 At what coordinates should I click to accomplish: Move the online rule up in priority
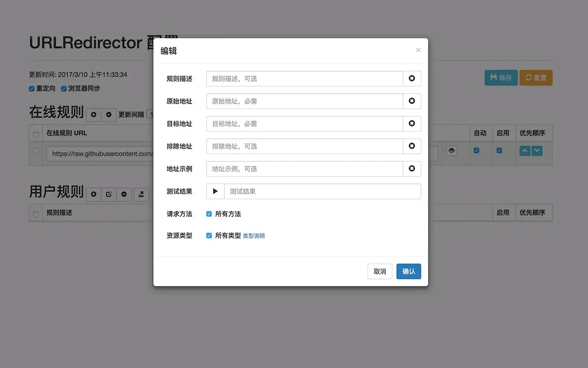525,150
